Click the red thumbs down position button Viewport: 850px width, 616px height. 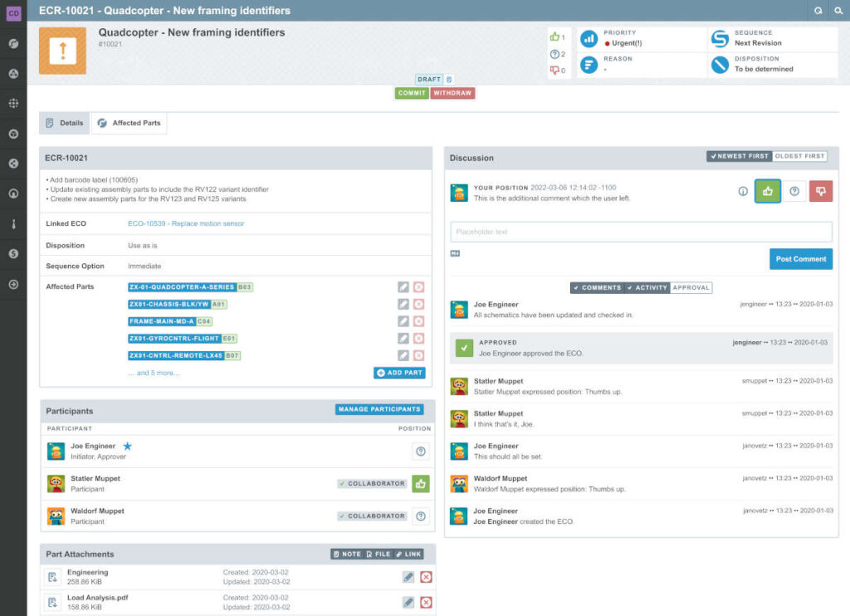pyautogui.click(x=821, y=191)
